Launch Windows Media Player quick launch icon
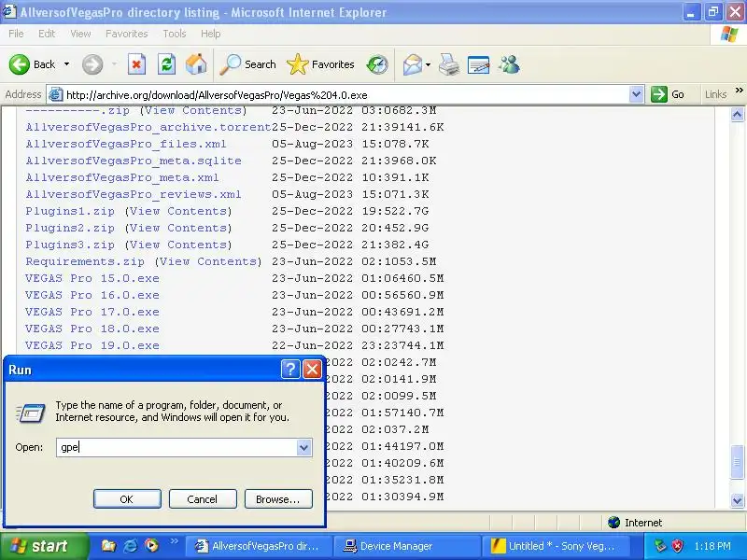This screenshot has height=560, width=747. point(152,545)
